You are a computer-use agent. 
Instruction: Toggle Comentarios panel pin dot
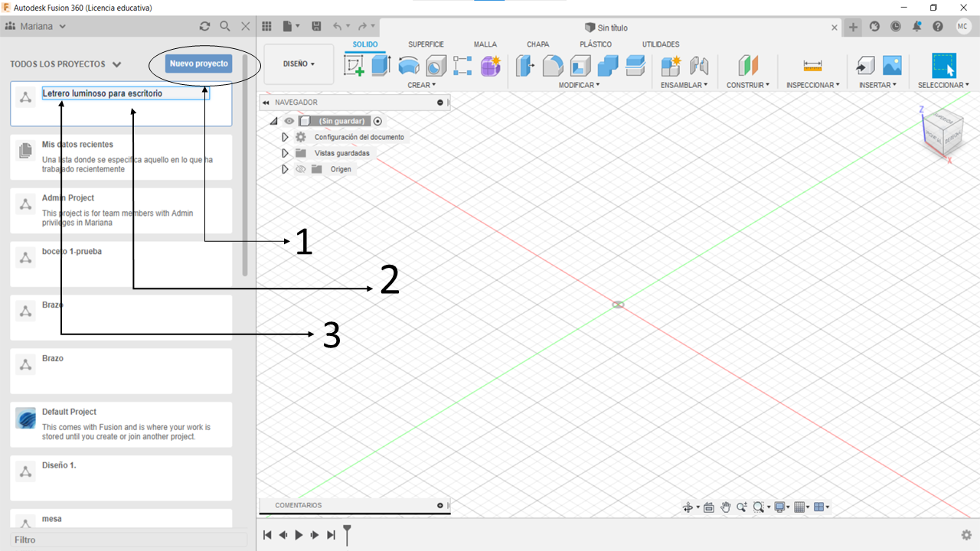coord(440,505)
